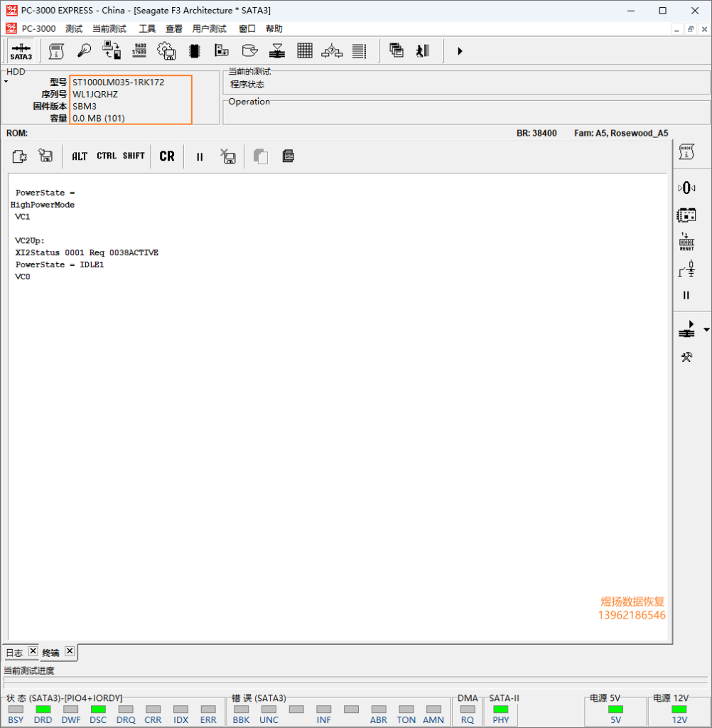Close the 终端 tab

click(70, 651)
